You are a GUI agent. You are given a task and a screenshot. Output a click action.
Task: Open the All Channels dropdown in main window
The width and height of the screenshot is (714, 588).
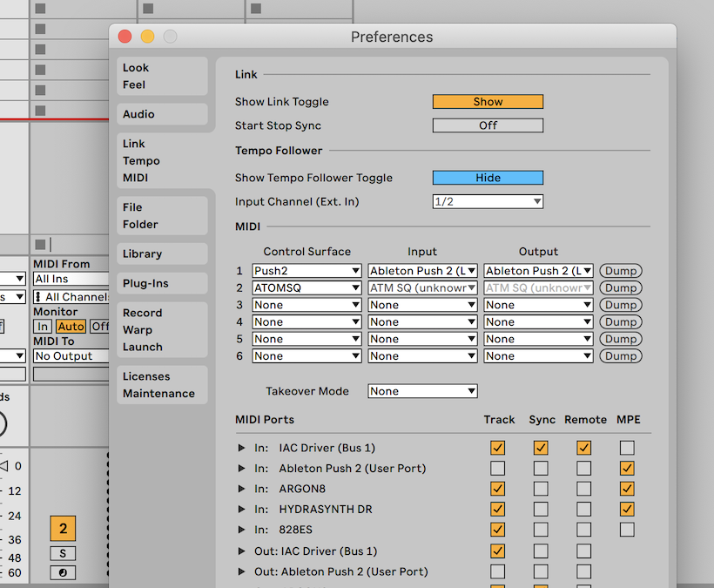click(x=71, y=297)
